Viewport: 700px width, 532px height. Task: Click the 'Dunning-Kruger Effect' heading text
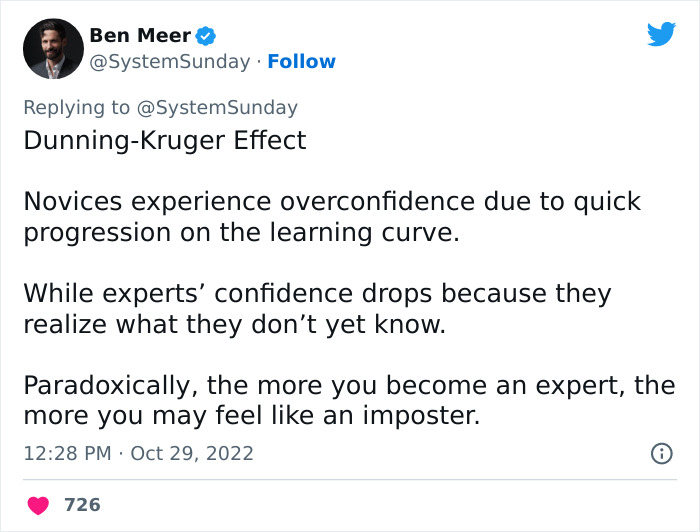pos(165,140)
